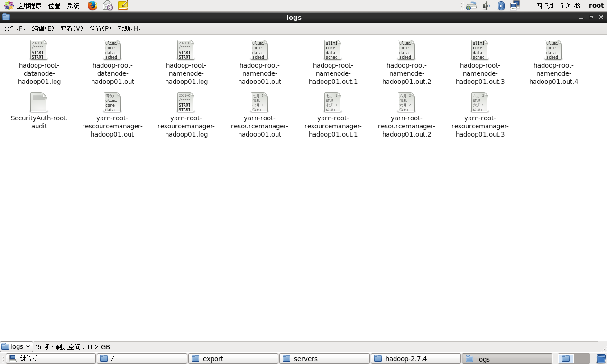
Task: Switch to the "/" window in taskbar
Action: coord(142,358)
